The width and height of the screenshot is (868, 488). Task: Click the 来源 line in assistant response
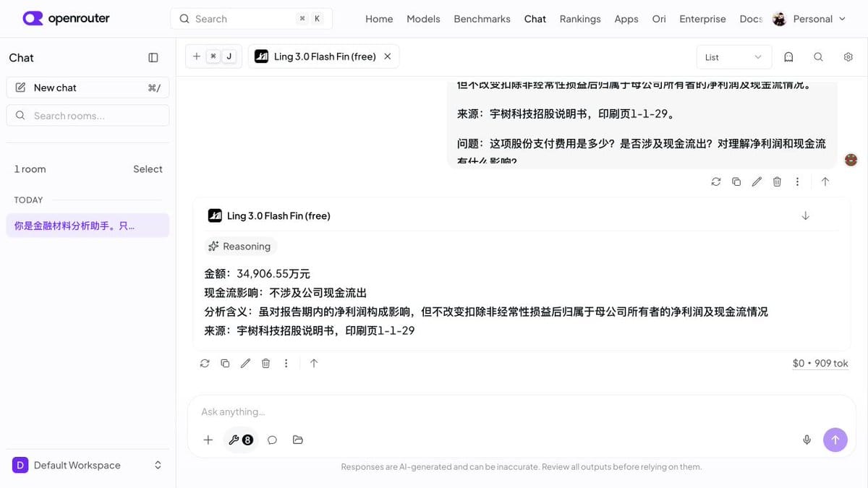tap(310, 330)
